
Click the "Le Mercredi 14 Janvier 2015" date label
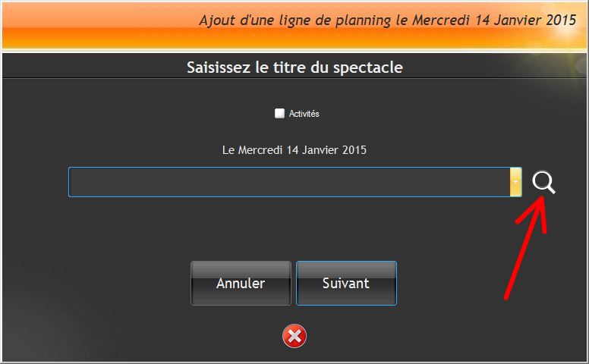[x=294, y=150]
